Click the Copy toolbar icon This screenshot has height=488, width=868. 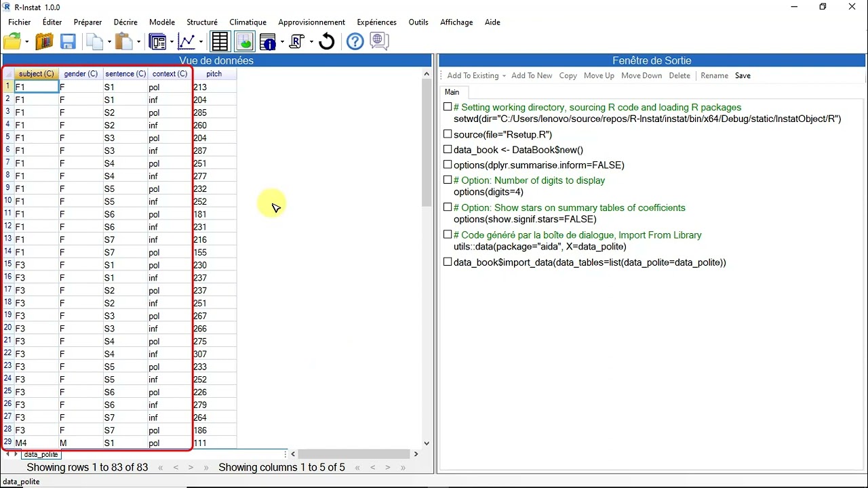pos(94,42)
